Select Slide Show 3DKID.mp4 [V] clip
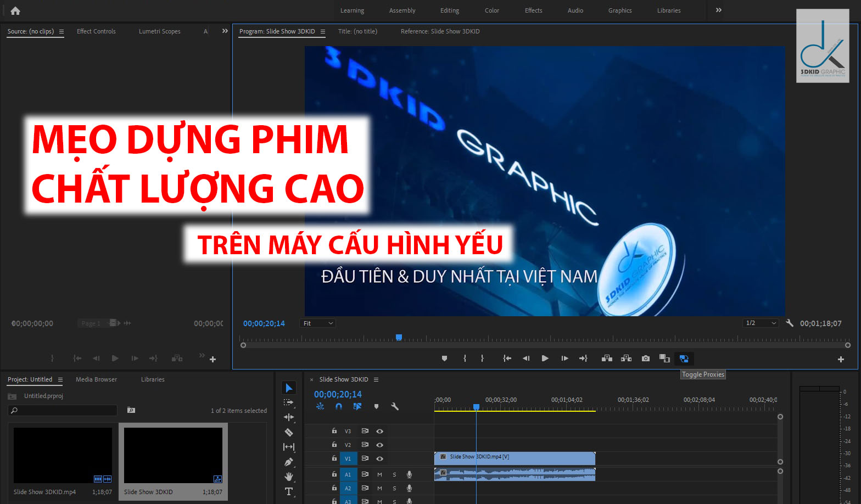The height and width of the screenshot is (504, 861). (x=515, y=458)
